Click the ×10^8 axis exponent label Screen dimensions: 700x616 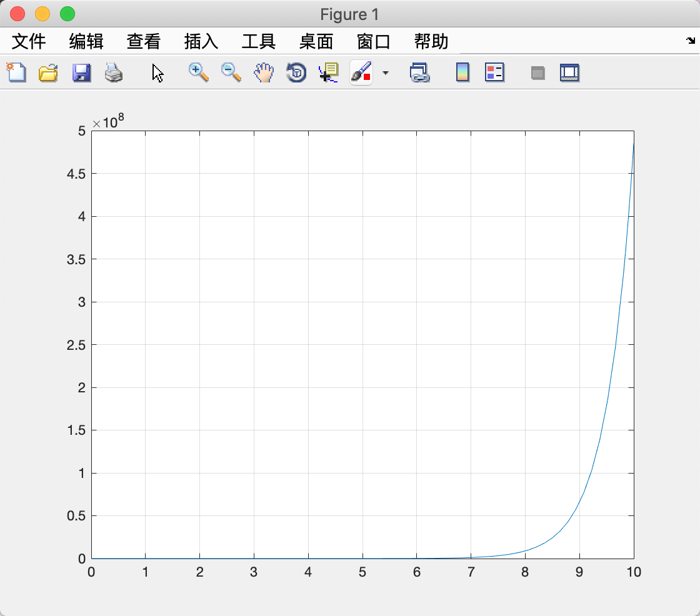click(108, 121)
